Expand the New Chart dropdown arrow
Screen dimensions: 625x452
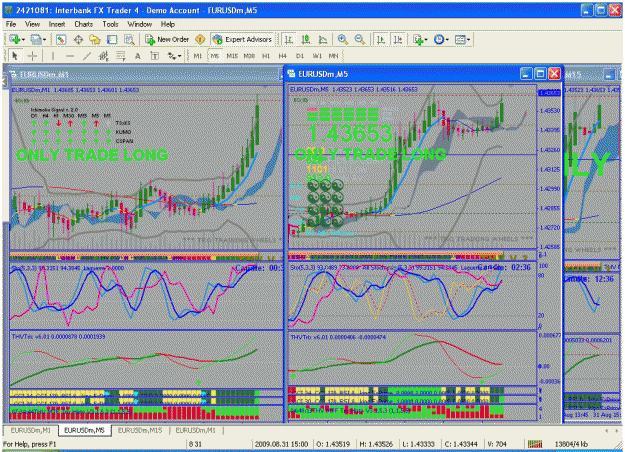click(x=24, y=39)
